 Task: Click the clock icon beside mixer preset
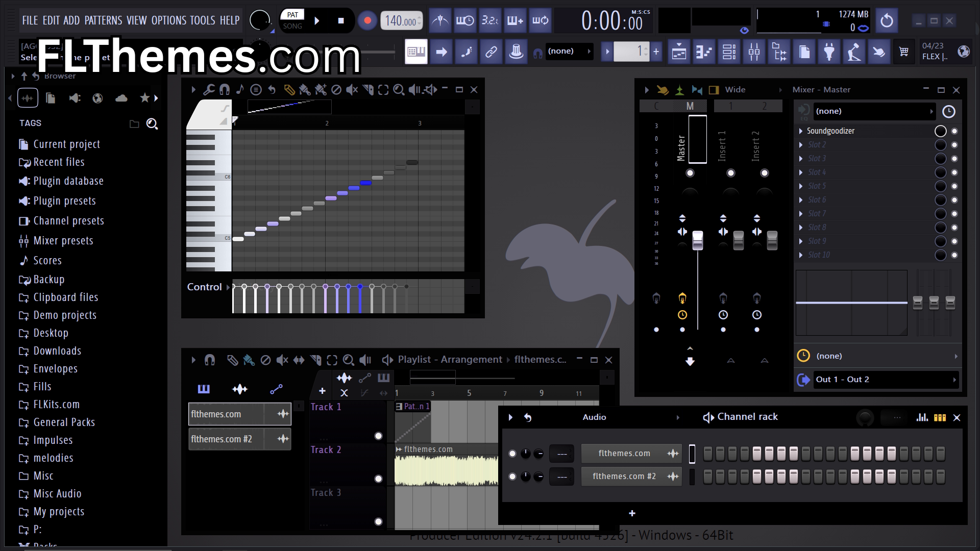pyautogui.click(x=948, y=112)
